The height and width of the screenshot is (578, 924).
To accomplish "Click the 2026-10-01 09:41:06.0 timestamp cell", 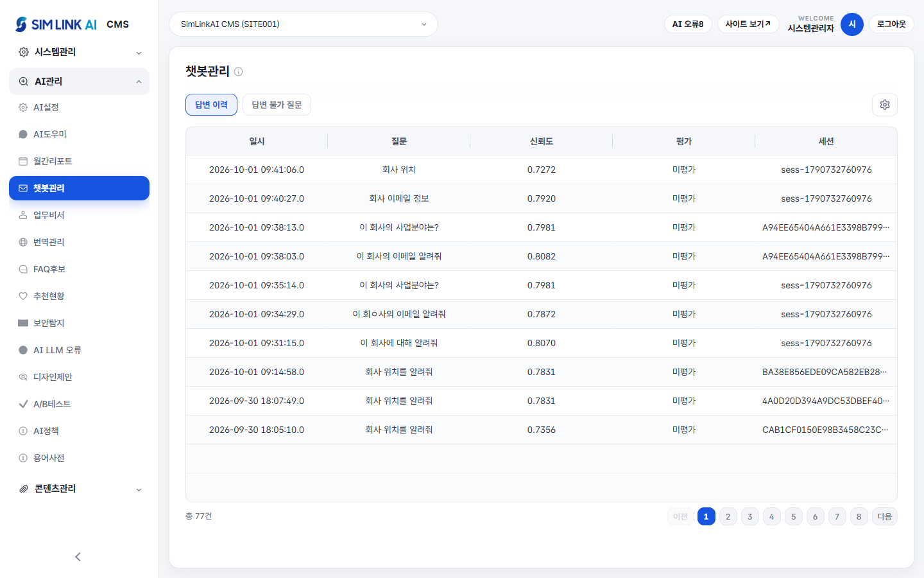I will pos(257,170).
